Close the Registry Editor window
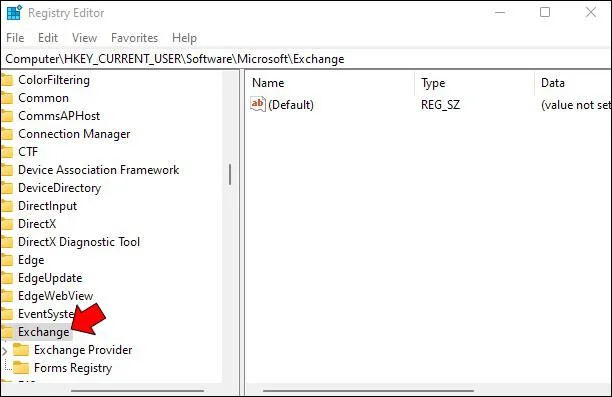The width and height of the screenshot is (612, 397). [591, 12]
